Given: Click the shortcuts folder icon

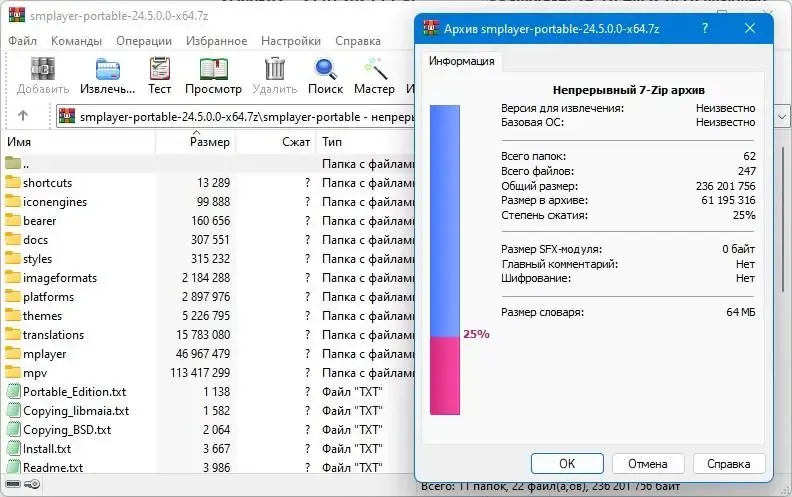Looking at the screenshot, I should [x=13, y=182].
